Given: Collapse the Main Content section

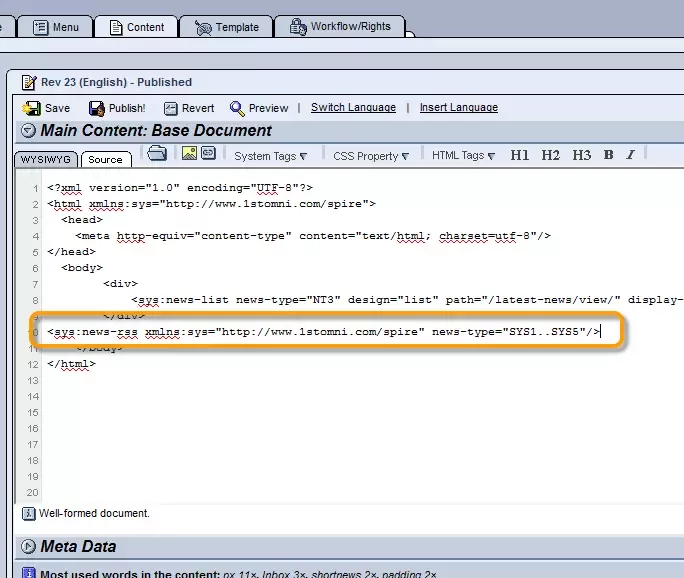Looking at the screenshot, I should 28,130.
